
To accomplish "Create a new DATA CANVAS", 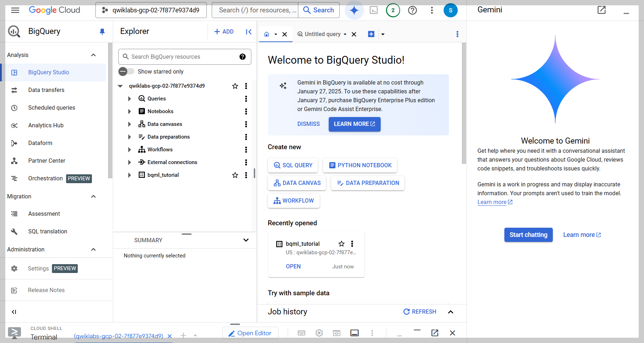I will tap(297, 183).
